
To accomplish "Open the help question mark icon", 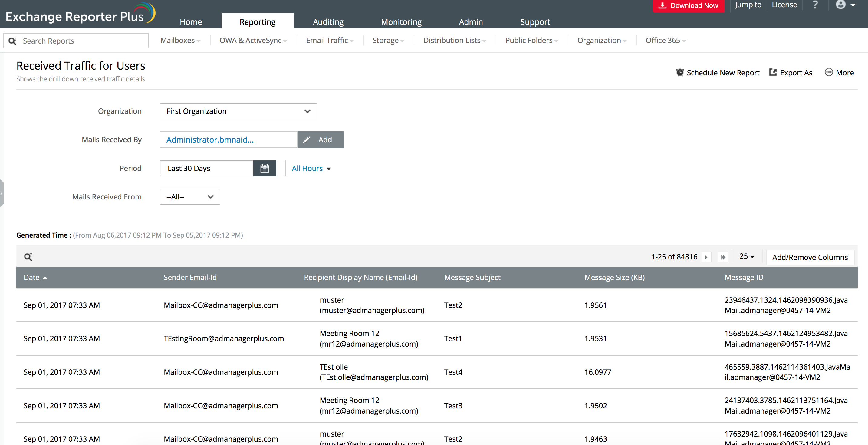I will pos(815,5).
